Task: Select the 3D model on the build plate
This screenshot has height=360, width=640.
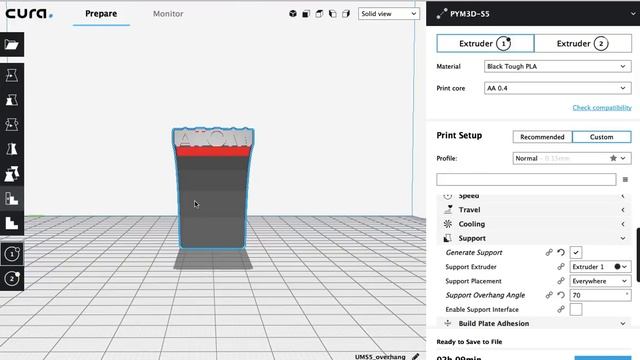Action: (x=213, y=189)
